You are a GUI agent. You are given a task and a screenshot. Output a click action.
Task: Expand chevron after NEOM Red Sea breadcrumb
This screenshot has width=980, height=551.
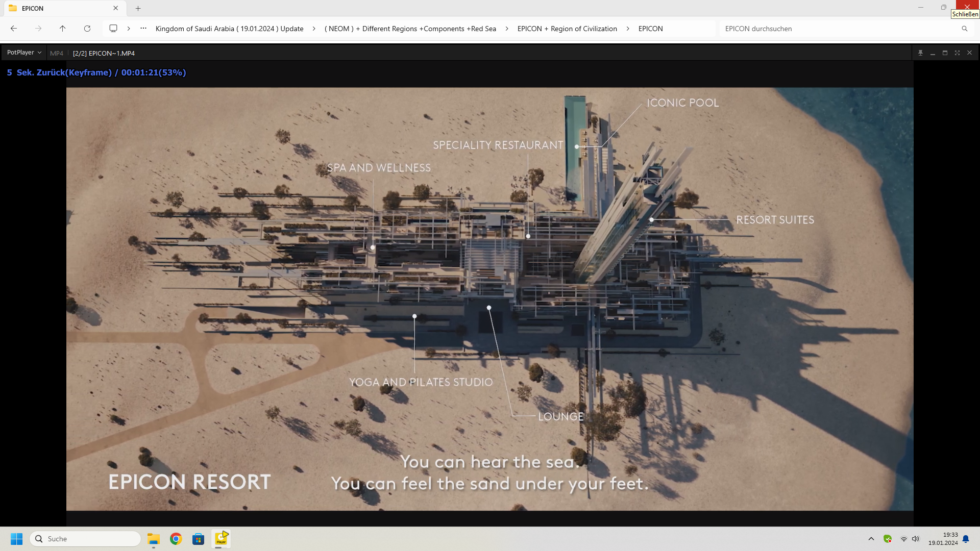(x=507, y=29)
